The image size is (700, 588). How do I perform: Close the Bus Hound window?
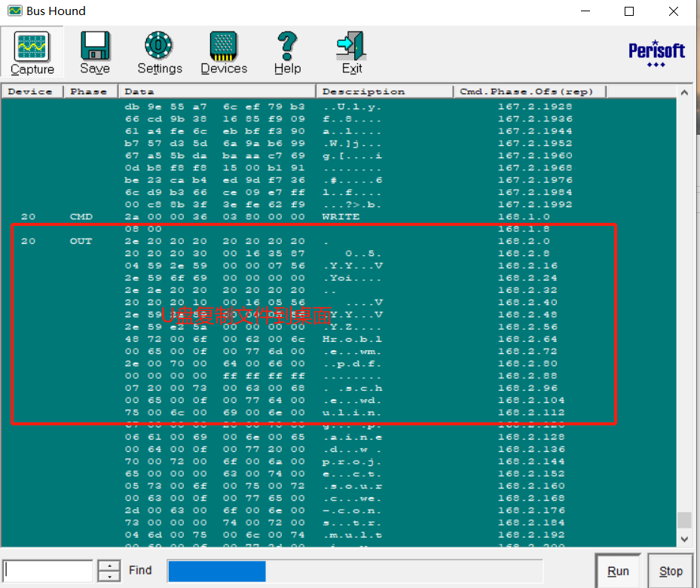pos(674,11)
